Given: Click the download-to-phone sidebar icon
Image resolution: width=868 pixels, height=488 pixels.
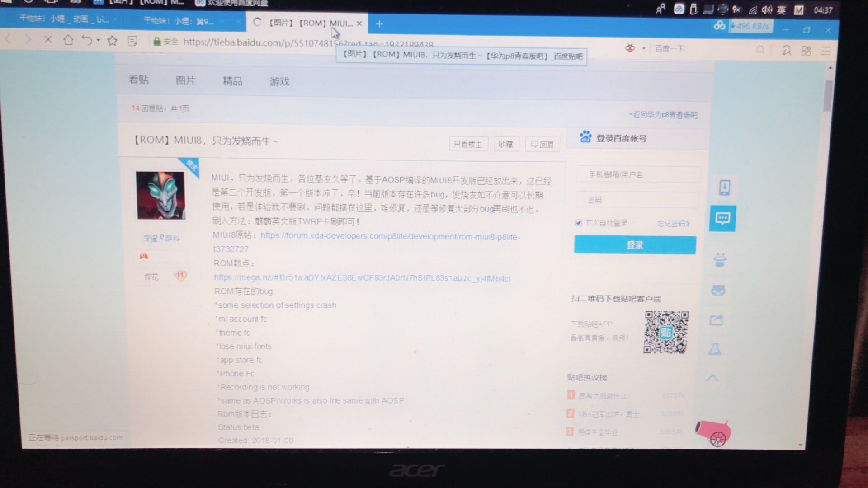Looking at the screenshot, I should [724, 187].
